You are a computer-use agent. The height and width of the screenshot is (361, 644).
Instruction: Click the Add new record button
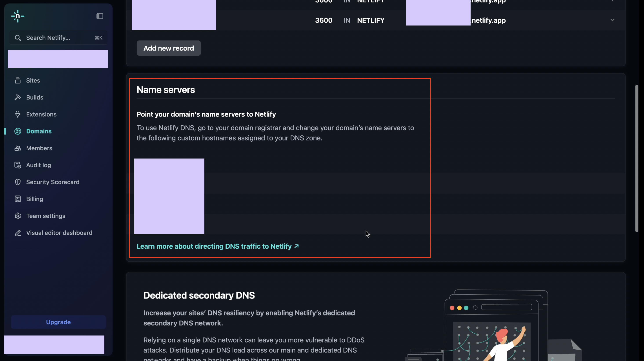click(169, 48)
